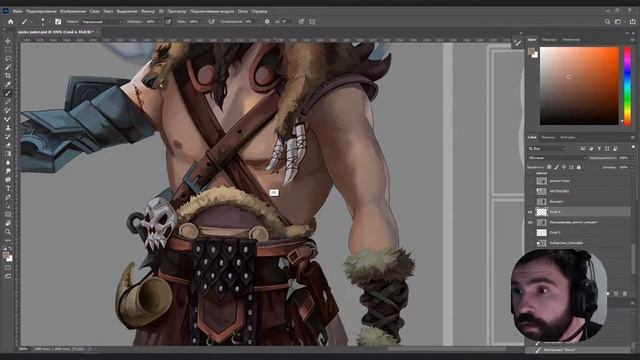Viewport: 640px width, 360px height.
Task: Select the Lasso tool
Action: [8, 58]
